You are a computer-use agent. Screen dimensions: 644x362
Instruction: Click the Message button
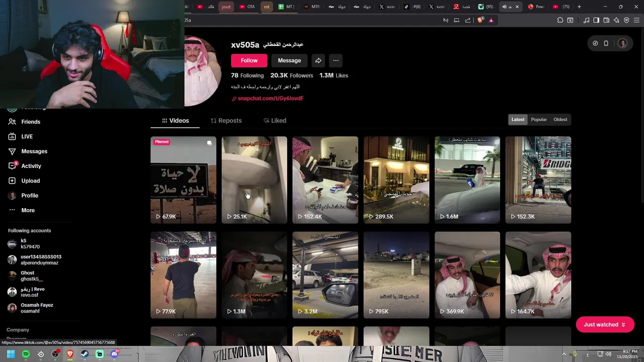coord(289,60)
